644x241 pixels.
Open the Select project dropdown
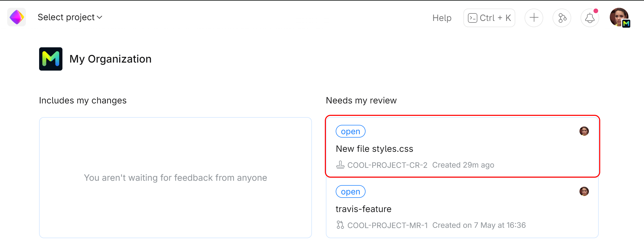point(70,17)
